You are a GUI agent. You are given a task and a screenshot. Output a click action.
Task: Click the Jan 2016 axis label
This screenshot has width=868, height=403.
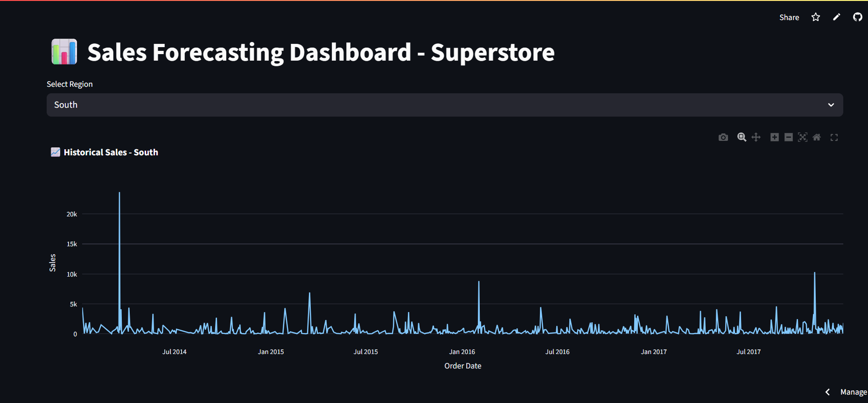point(462,352)
